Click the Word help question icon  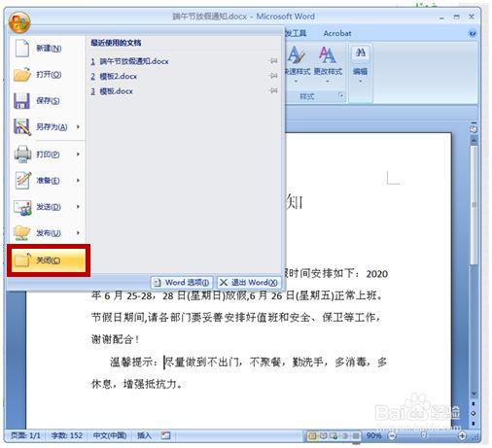(473, 33)
